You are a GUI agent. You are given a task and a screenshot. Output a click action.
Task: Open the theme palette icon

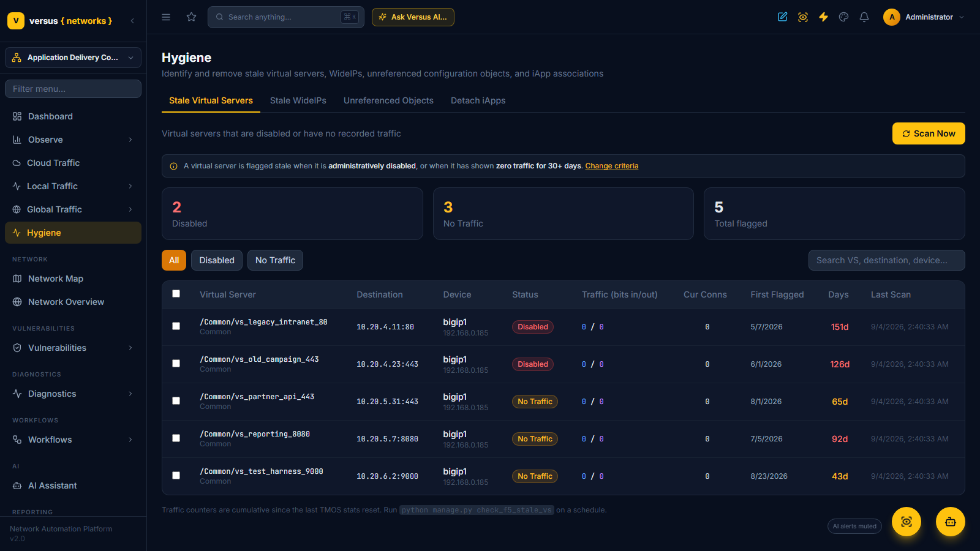(x=844, y=17)
